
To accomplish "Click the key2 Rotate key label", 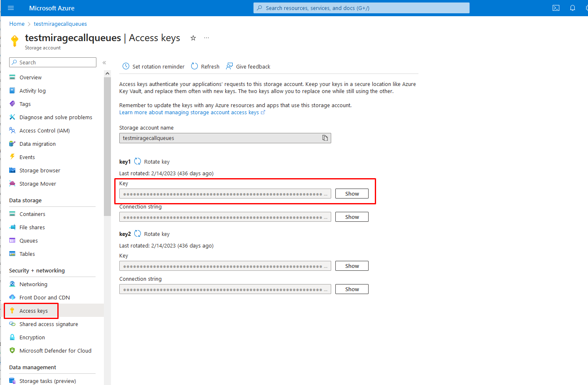I will click(x=157, y=234).
